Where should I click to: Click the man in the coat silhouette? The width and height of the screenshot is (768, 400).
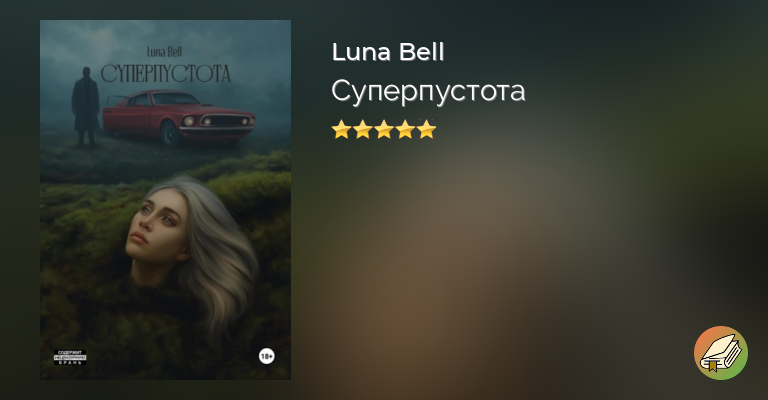(86, 106)
